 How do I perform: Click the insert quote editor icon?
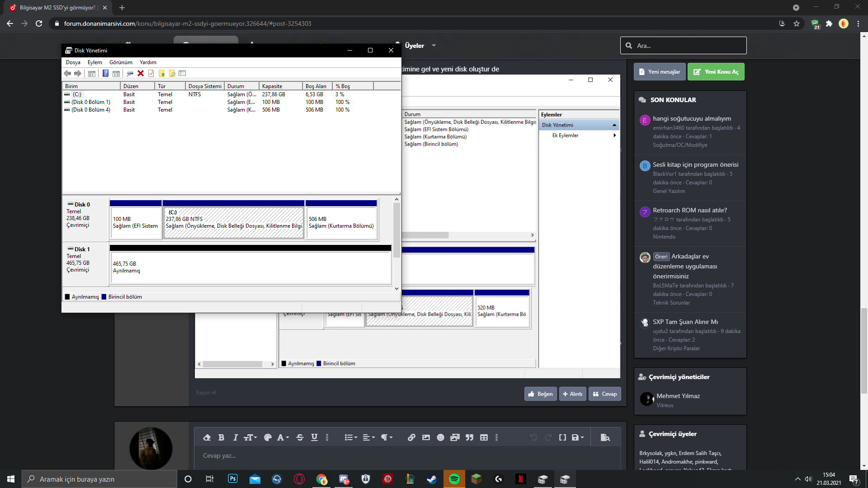tap(469, 437)
